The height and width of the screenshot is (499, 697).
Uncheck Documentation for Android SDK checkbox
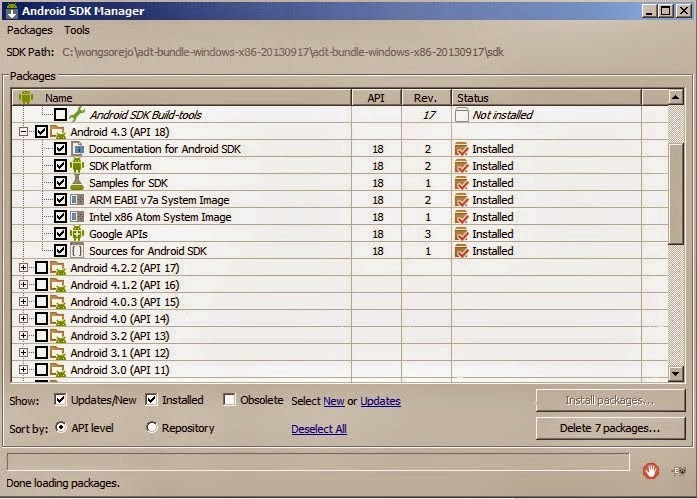pyautogui.click(x=60, y=149)
